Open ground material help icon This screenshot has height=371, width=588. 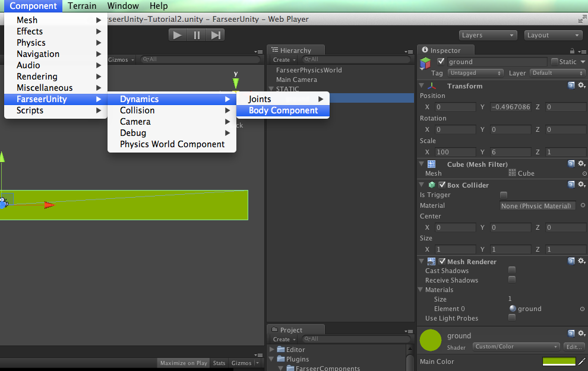click(x=571, y=334)
